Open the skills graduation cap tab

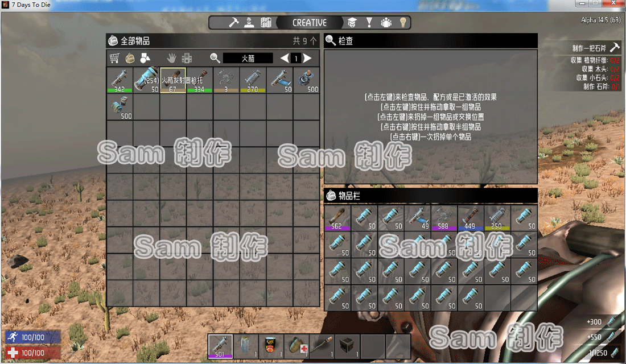coord(352,22)
